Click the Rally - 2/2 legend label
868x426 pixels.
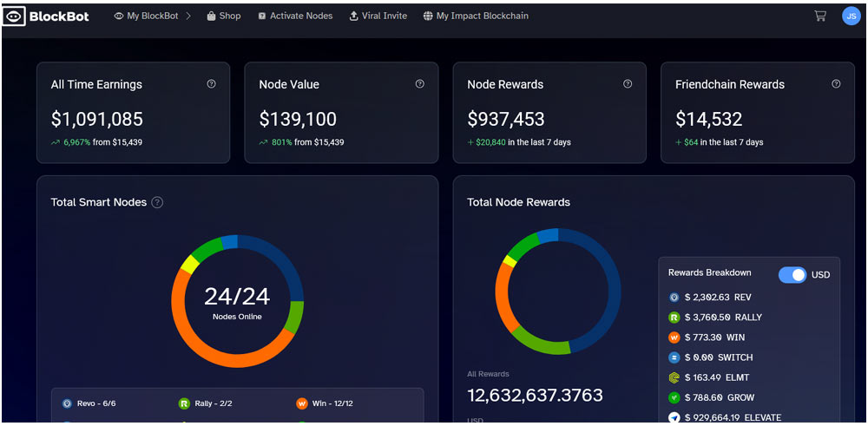[214, 403]
